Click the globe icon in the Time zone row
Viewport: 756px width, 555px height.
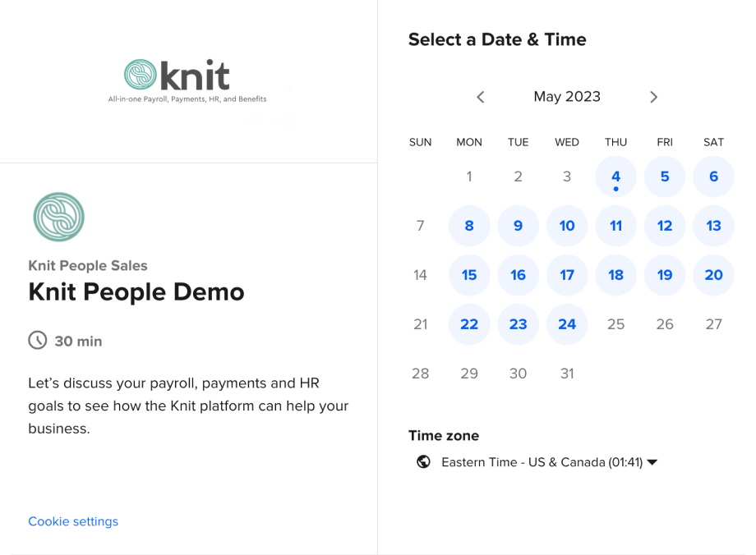(422, 461)
